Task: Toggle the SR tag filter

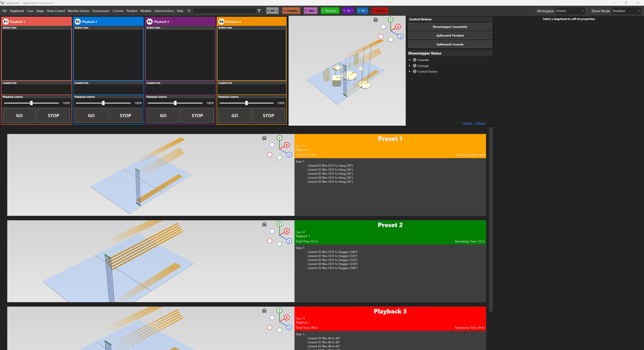Action: click(362, 11)
